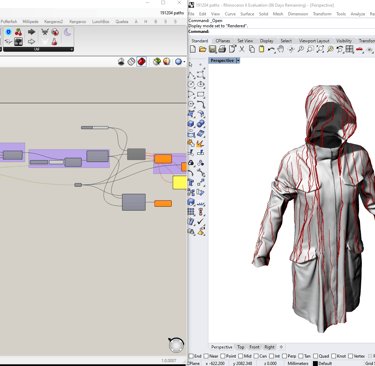The image size is (375, 366).
Task: Enable the End osnap checkbox
Action: pyautogui.click(x=191, y=356)
